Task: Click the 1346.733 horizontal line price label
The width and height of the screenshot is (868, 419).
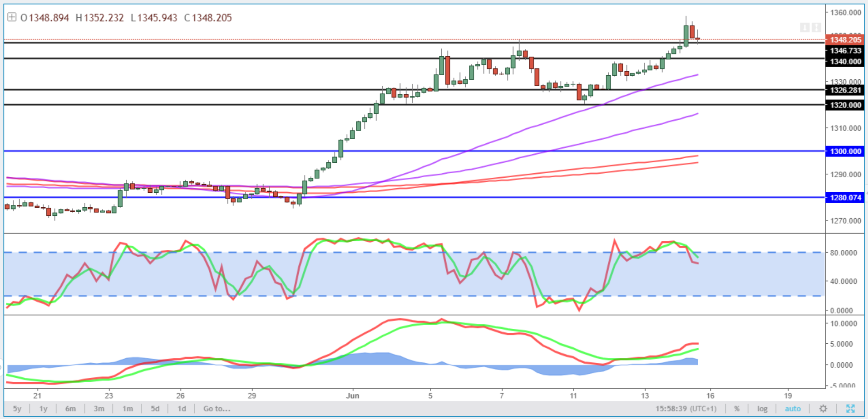Action: [845, 51]
